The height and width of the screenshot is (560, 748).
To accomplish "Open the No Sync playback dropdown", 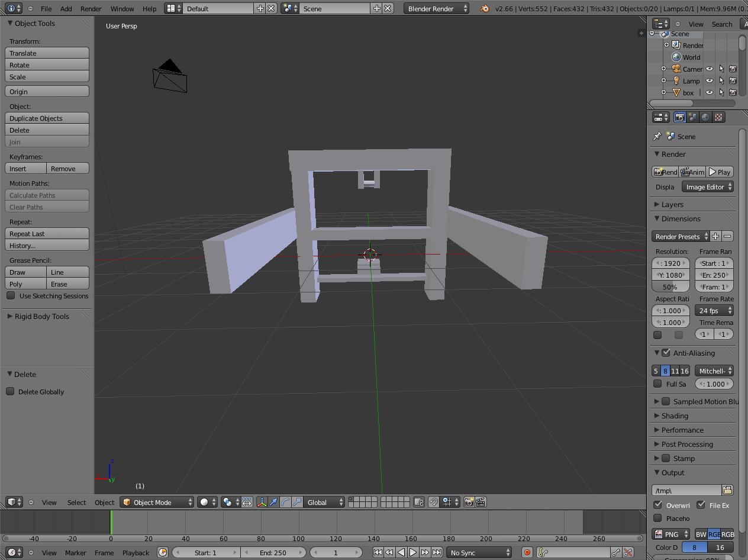I will click(479, 552).
